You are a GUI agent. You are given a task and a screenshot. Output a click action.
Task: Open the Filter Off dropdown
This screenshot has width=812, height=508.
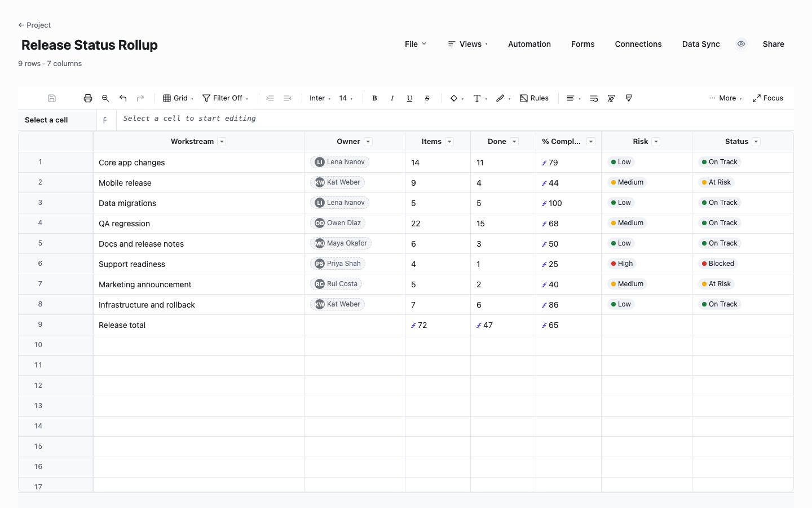[x=226, y=98]
